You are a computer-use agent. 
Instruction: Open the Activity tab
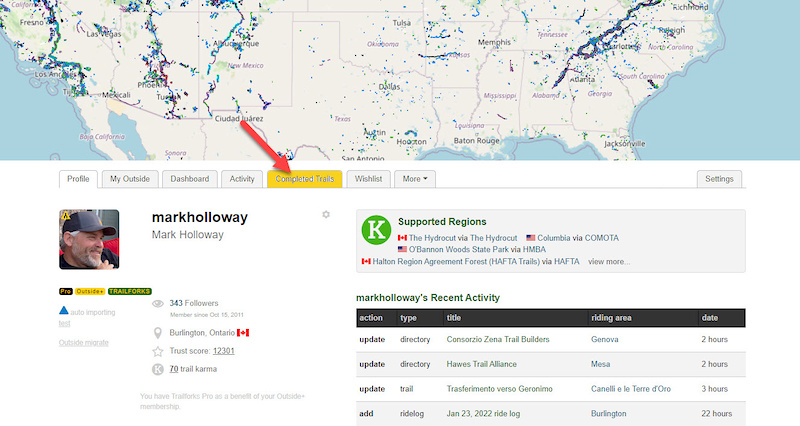tap(242, 179)
